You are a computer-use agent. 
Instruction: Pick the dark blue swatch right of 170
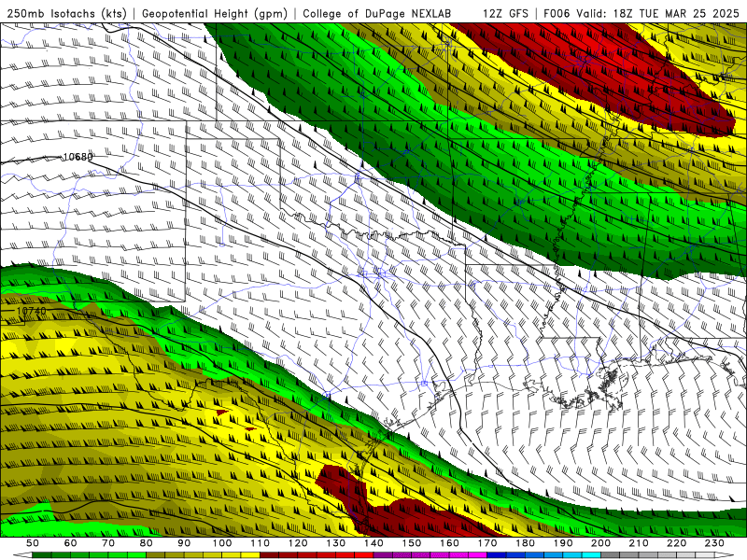tap(497, 555)
